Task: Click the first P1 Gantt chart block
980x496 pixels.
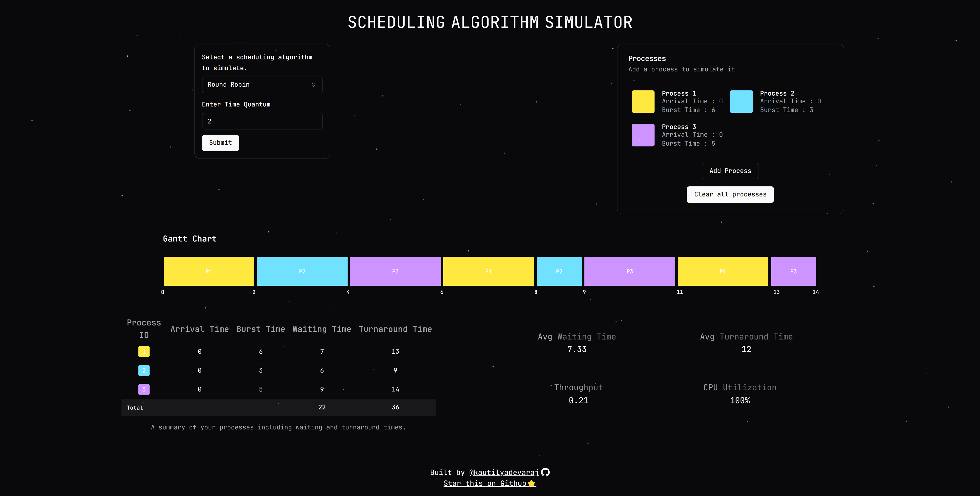Action: (x=209, y=271)
